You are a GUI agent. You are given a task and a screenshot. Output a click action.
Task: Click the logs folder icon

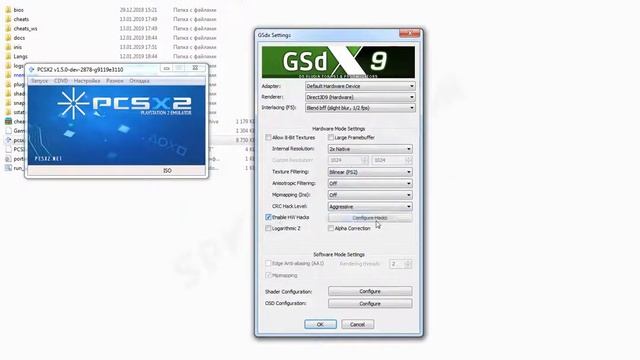coord(8,65)
